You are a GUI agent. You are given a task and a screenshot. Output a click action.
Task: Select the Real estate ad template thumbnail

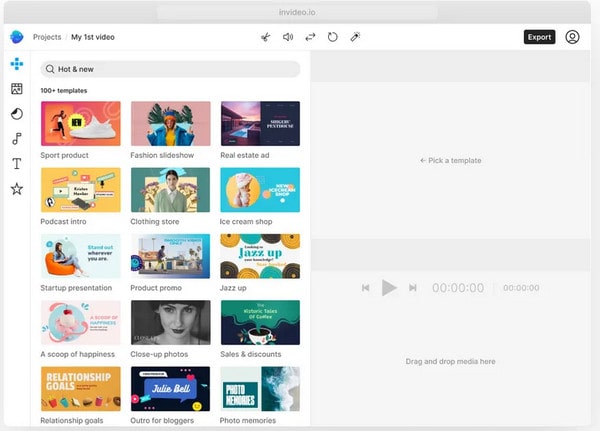click(260, 124)
